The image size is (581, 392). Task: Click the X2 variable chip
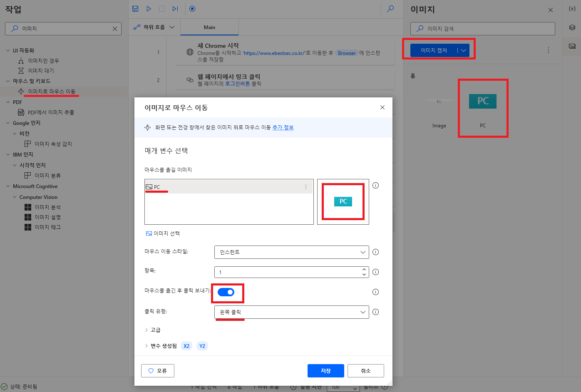[x=186, y=346]
